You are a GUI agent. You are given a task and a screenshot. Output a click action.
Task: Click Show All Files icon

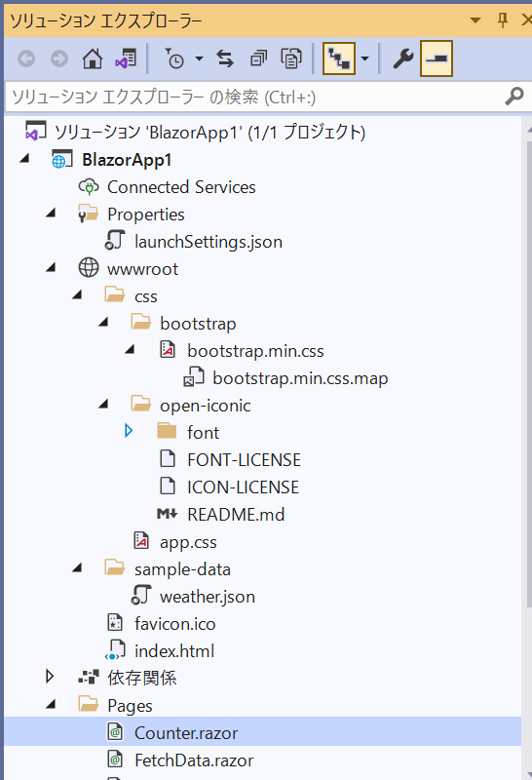(291, 58)
